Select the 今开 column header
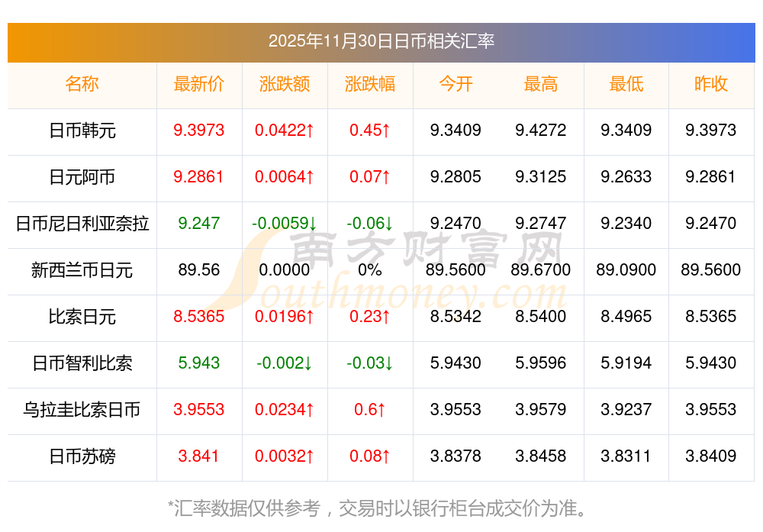 tap(456, 84)
